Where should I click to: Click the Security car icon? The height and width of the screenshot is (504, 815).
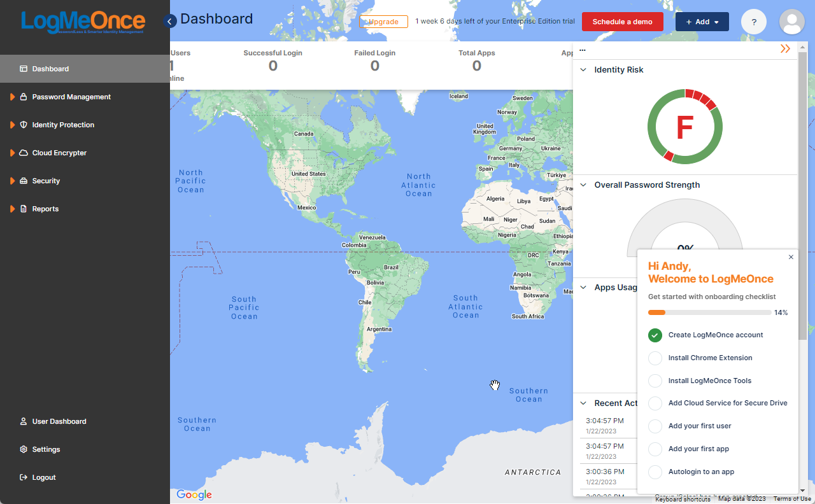click(x=24, y=181)
